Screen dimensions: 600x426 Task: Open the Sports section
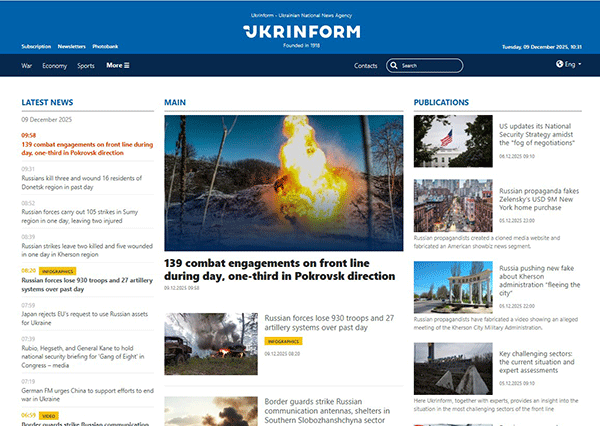click(86, 66)
